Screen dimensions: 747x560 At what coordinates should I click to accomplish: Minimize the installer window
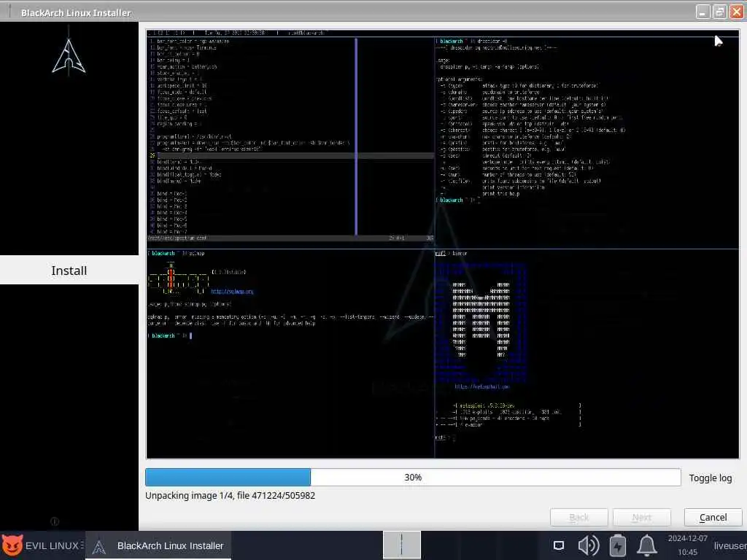pos(703,12)
